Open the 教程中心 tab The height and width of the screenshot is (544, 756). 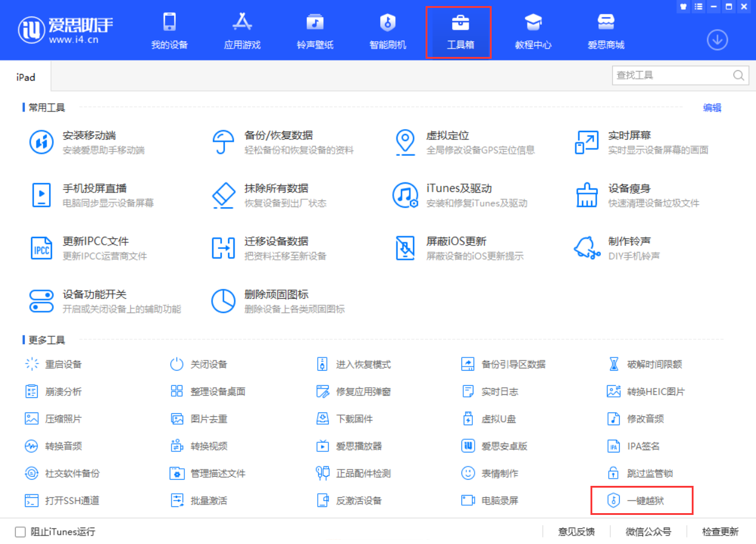533,30
